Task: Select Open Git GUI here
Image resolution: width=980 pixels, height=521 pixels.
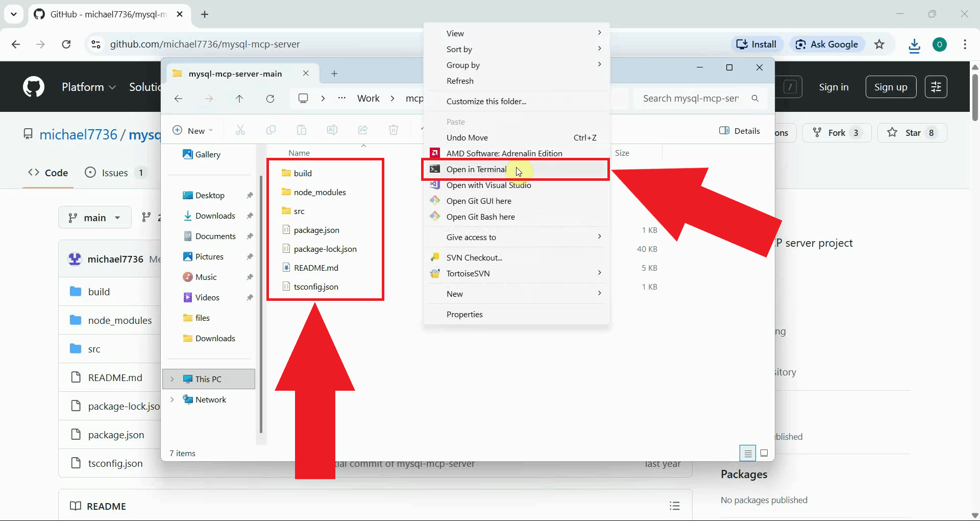Action: pyautogui.click(x=516, y=201)
